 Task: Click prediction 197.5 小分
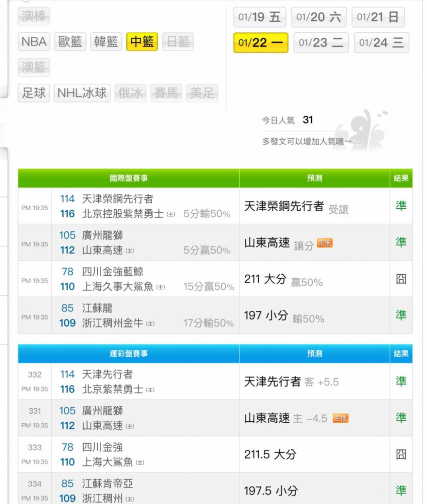[x=271, y=491]
